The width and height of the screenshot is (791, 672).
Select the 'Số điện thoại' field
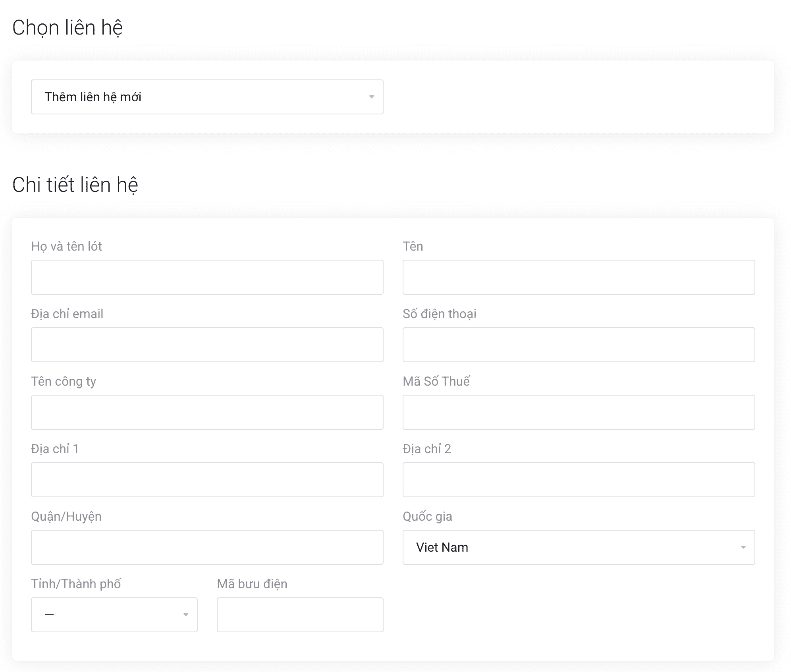click(579, 345)
